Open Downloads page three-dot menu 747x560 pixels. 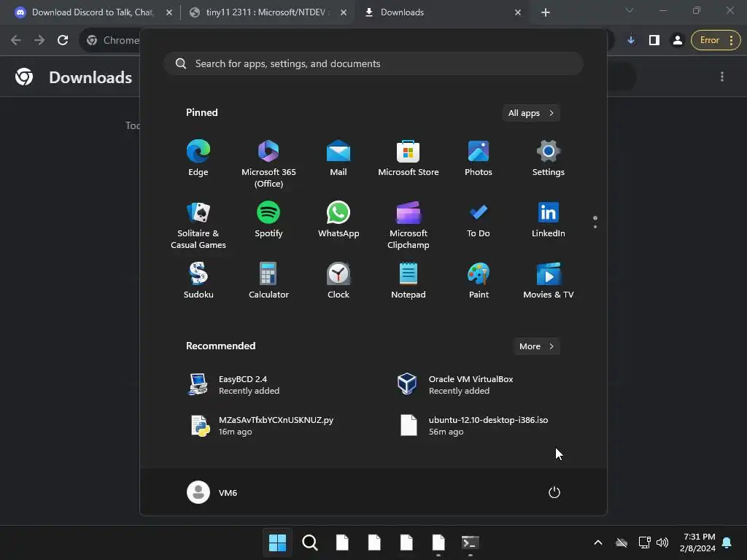point(722,77)
